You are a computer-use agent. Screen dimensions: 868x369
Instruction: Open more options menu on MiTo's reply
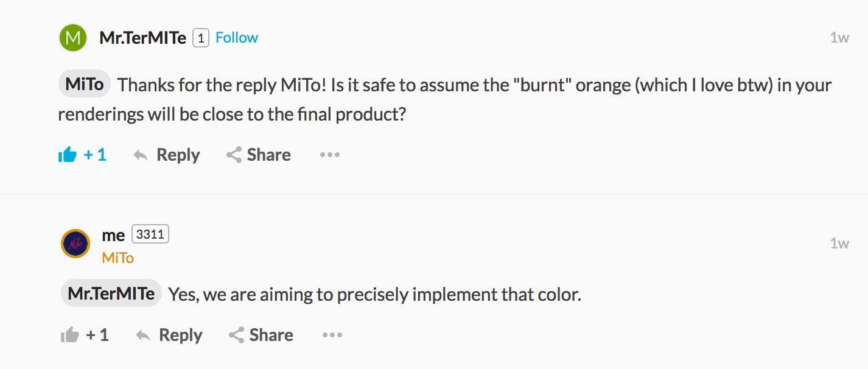332,336
